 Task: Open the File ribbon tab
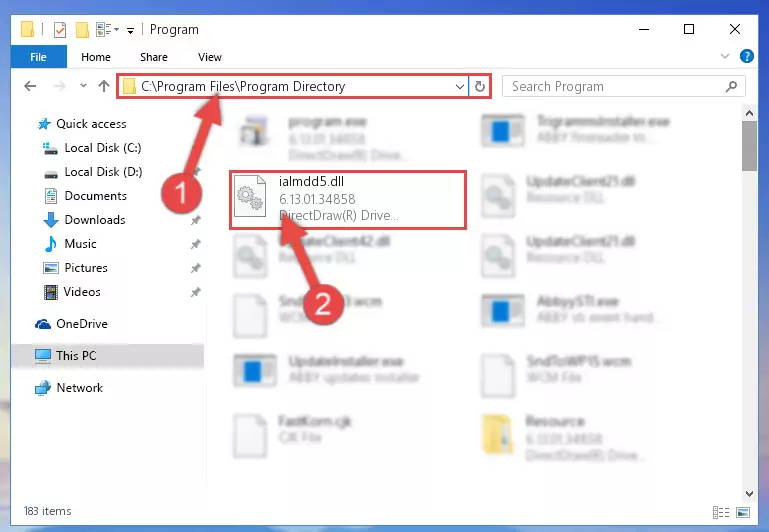coord(38,57)
